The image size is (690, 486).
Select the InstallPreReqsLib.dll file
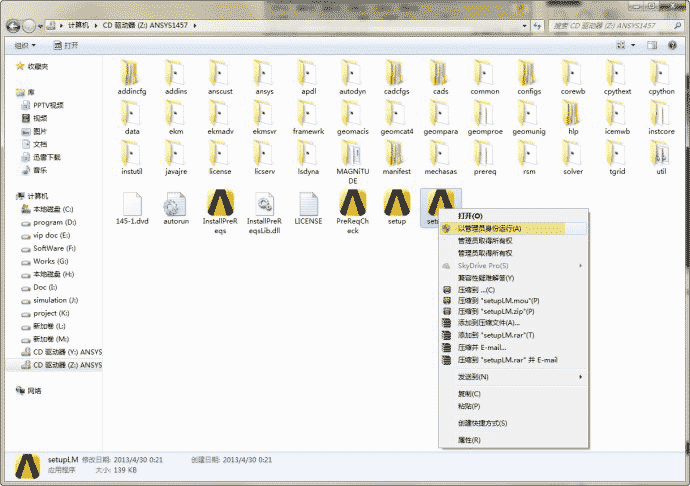pos(264,213)
